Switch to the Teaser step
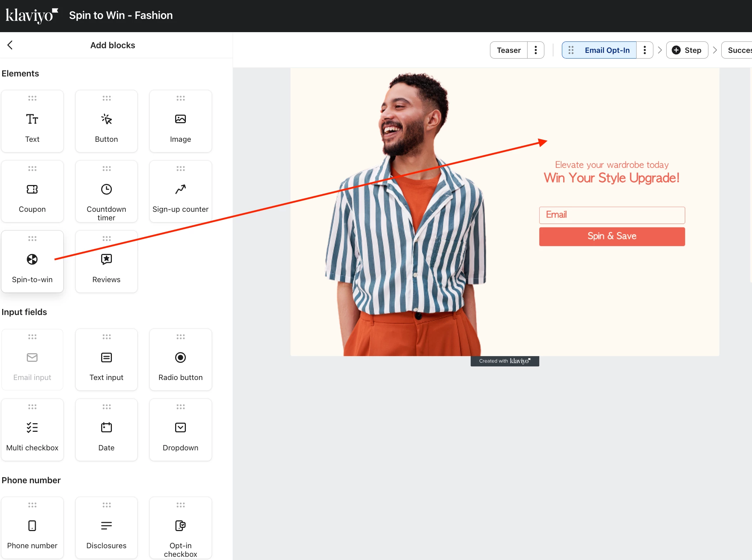 509,50
